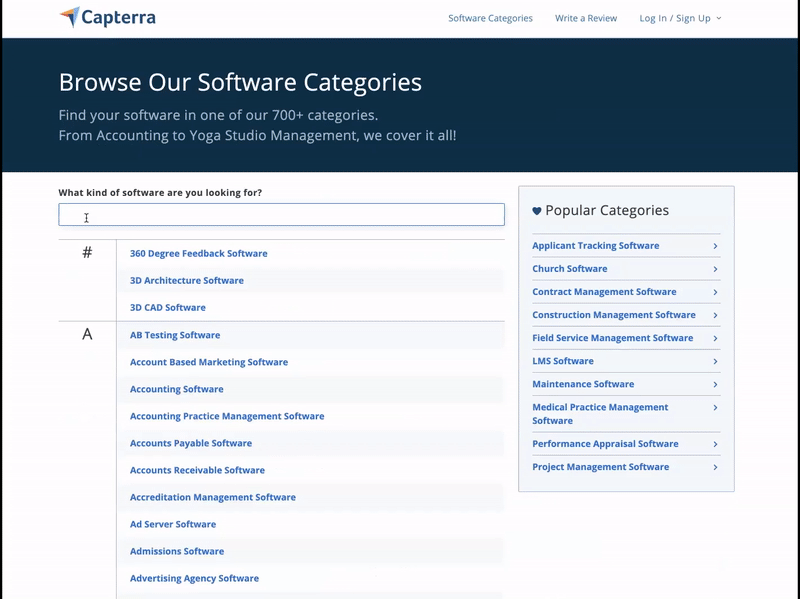Screen dimensions: 800x599
Task: Open Admissions Software category
Action: tap(177, 552)
